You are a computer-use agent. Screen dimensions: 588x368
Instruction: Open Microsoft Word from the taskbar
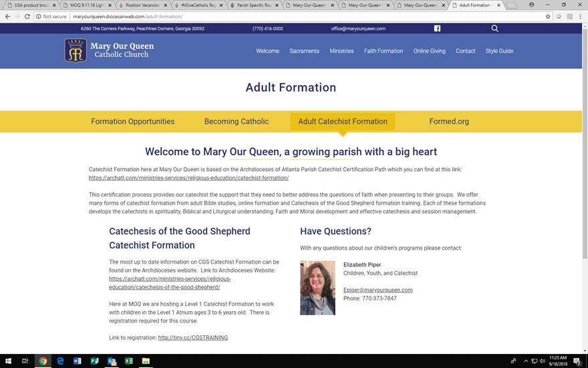tap(78, 361)
